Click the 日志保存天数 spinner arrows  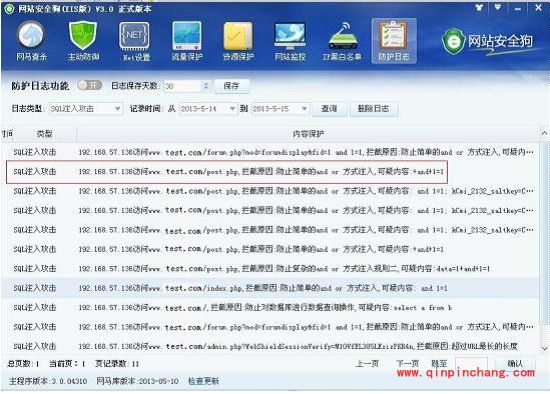206,86
